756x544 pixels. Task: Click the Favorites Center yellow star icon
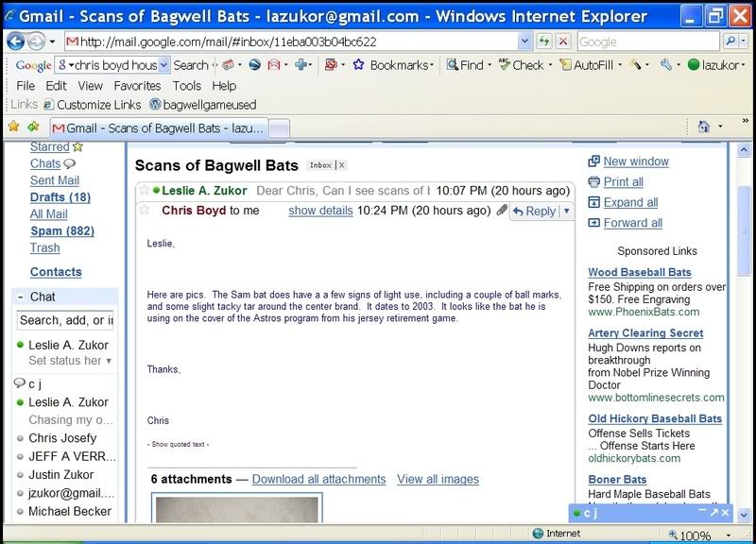point(14,127)
